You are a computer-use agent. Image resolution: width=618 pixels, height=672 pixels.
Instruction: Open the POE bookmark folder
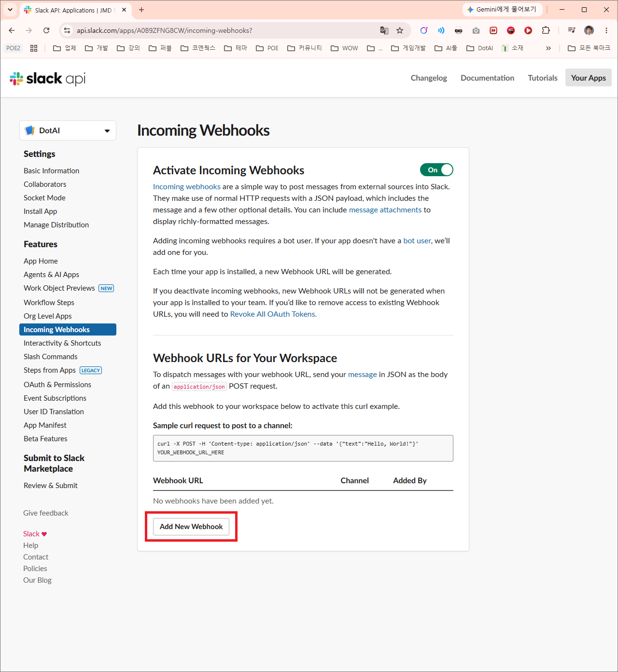click(x=267, y=48)
